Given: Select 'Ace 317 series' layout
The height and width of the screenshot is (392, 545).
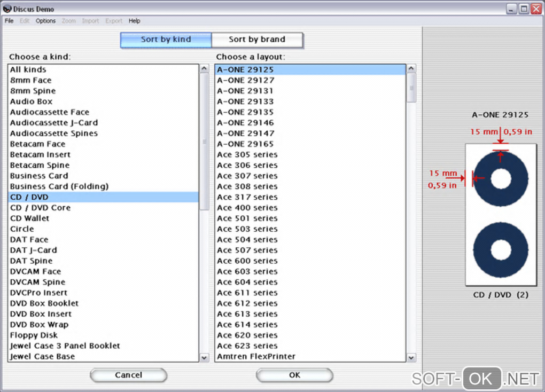Looking at the screenshot, I should tap(310, 197).
